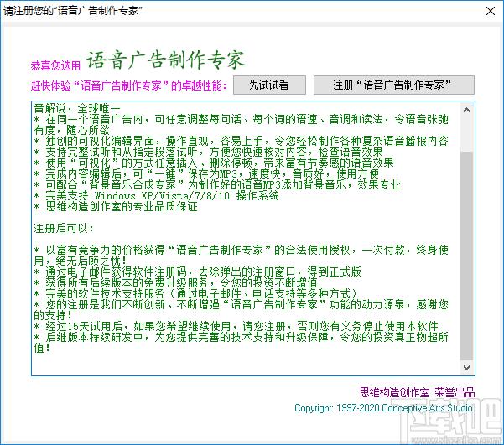Image resolution: width=504 pixels, height=445 pixels.
Task: Click line about 免费升级服务
Action: point(175,282)
